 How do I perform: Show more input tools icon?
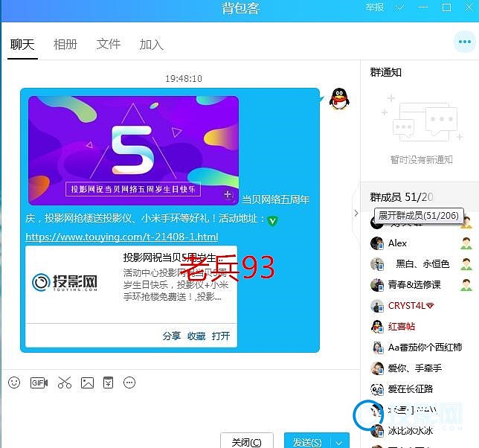[x=129, y=383]
